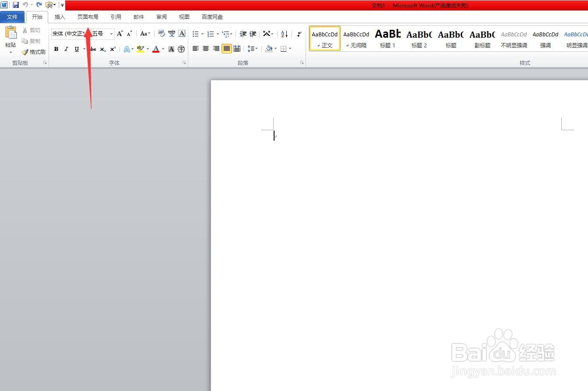Apply the 无间隔 No Spacing style
The height and width of the screenshot is (391, 588).
(x=356, y=39)
